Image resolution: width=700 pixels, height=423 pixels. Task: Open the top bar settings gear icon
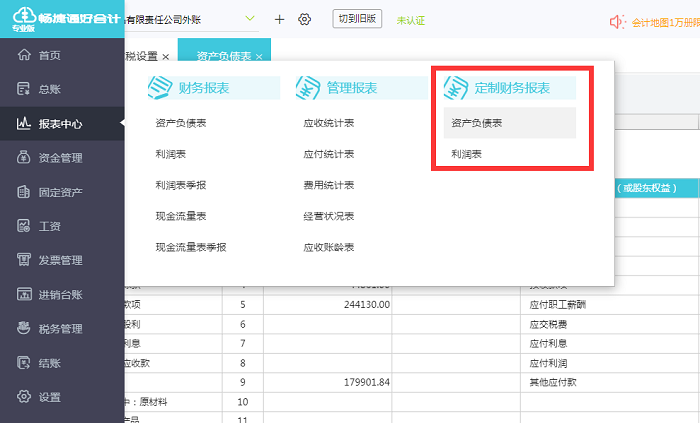(304, 19)
